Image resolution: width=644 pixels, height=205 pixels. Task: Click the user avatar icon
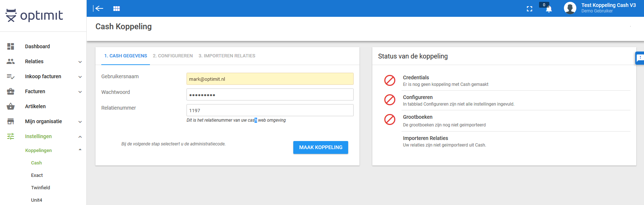pos(570,8)
